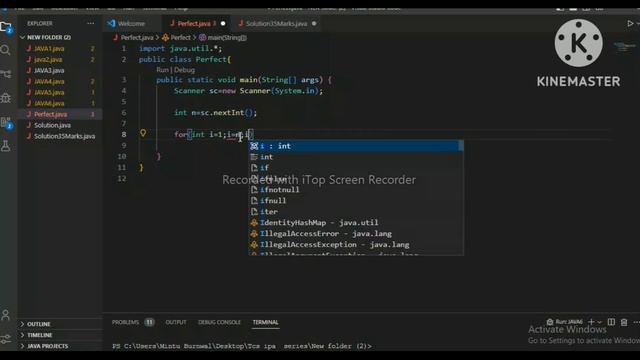Click the Debug code lens link
This screenshot has width=640, height=360.
(184, 70)
